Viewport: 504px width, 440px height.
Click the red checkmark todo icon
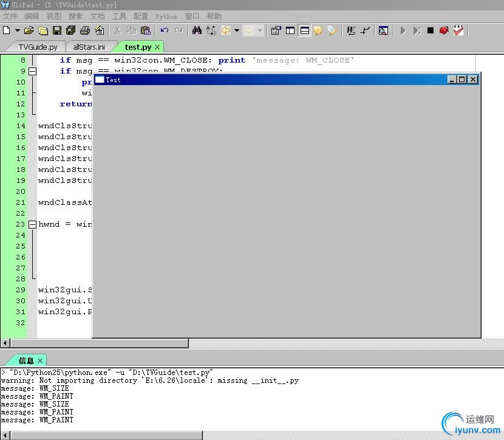point(458,30)
